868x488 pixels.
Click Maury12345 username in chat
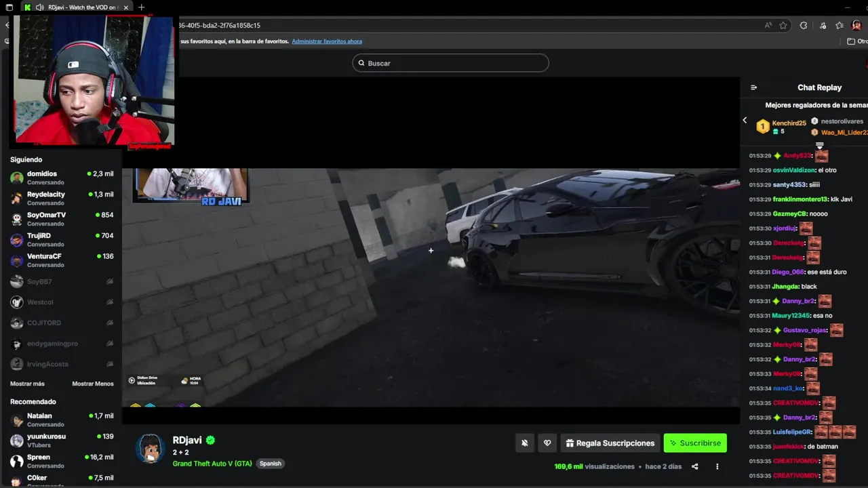tap(791, 316)
